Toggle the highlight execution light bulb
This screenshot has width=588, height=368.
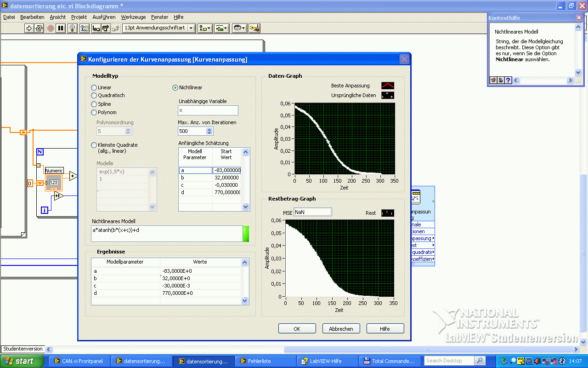click(x=72, y=28)
